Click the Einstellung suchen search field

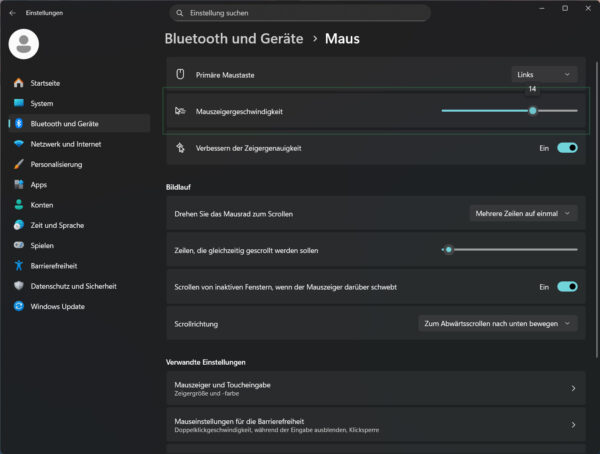click(300, 13)
